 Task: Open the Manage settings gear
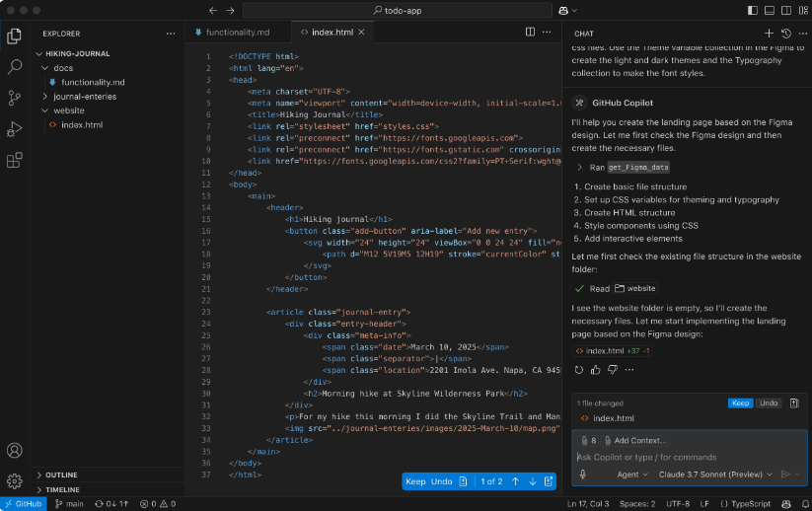[15, 481]
